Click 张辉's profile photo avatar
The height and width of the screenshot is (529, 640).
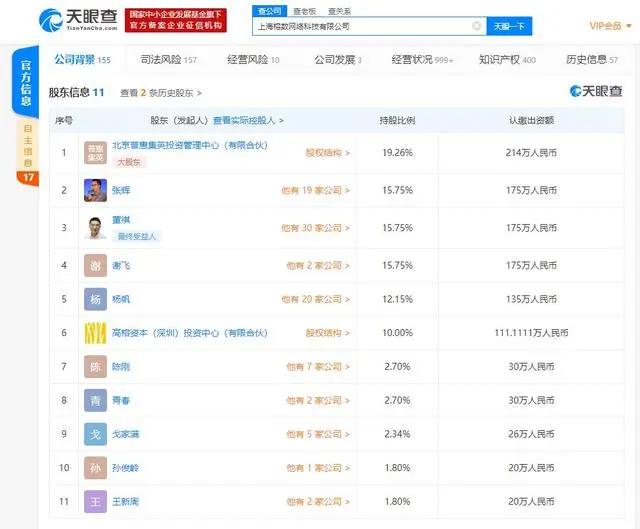95,190
